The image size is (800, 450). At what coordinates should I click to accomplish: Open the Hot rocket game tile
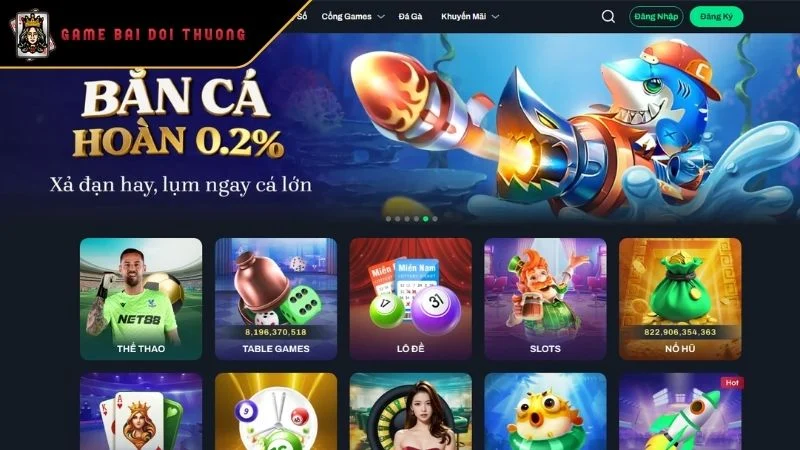click(x=680, y=411)
